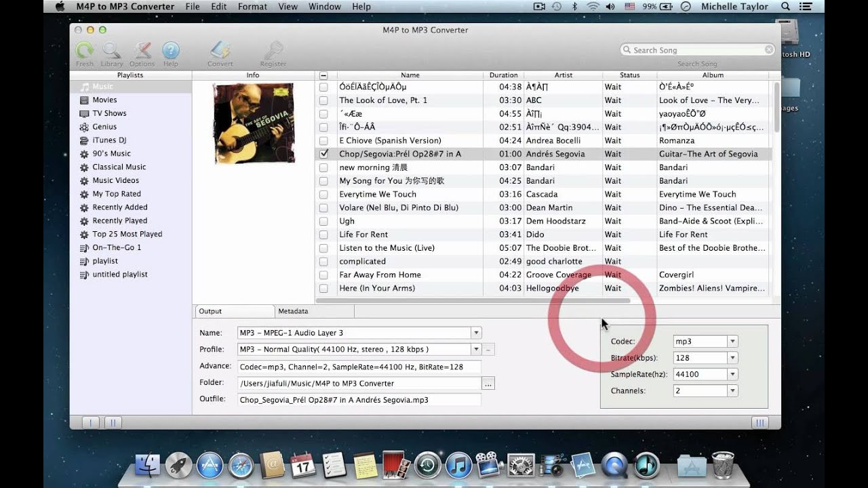Click the minus button next to Profile
The width and height of the screenshot is (868, 488).
pos(489,350)
